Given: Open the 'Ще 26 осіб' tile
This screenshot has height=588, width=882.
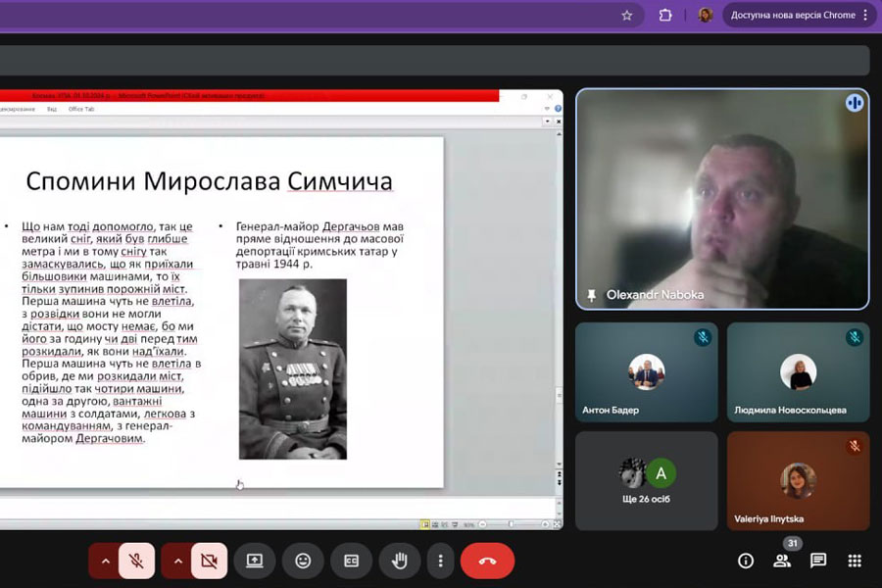Looking at the screenshot, I should coord(647,480).
